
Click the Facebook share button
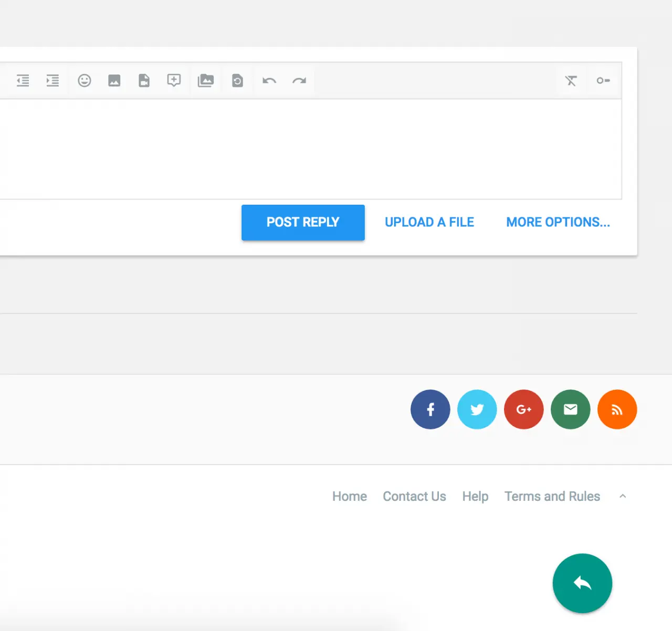[x=430, y=409]
